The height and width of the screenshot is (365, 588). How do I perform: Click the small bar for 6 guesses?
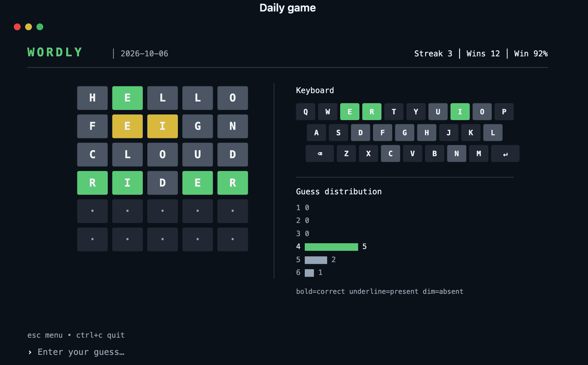pos(309,273)
